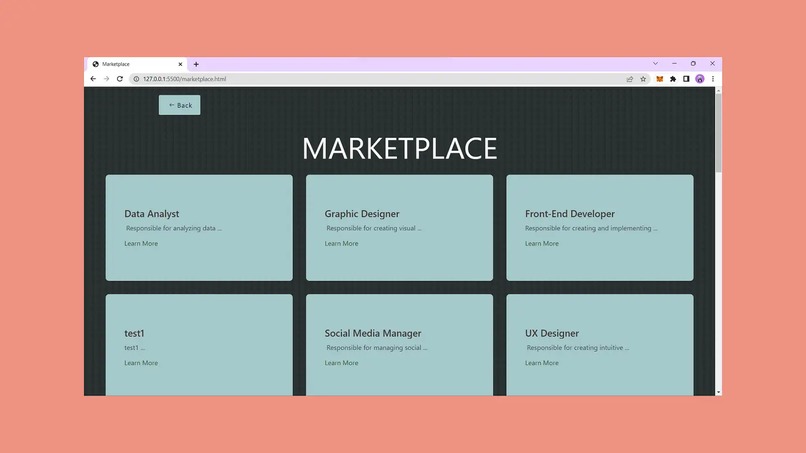Image resolution: width=806 pixels, height=453 pixels.
Task: Click 'Responsible for creating intuitive ...' text
Action: [578, 348]
